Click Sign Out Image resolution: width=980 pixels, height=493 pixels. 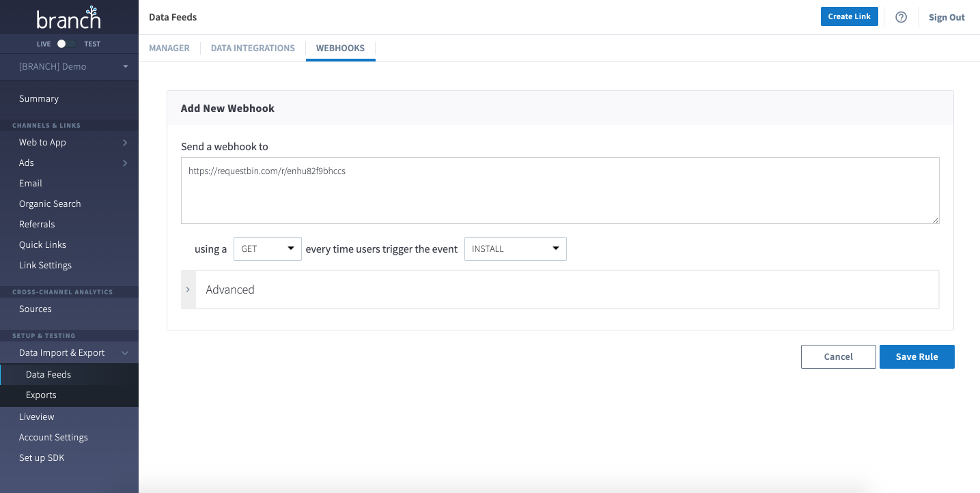click(x=947, y=18)
